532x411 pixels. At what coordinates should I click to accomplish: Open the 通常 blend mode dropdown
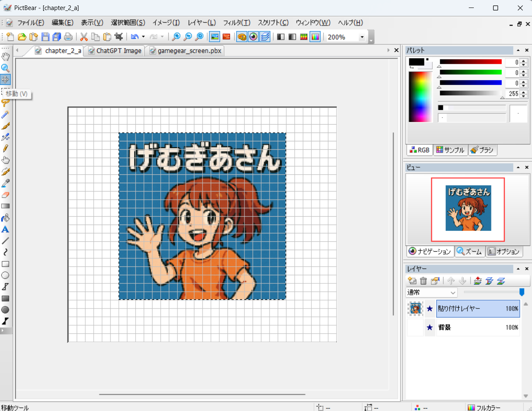[x=453, y=293]
